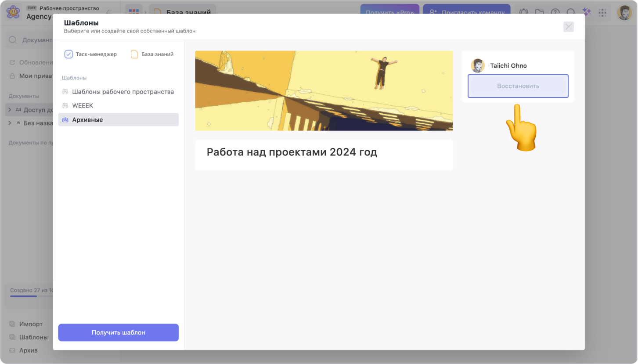The image size is (638, 364).
Task: Click the lock icon beside Мои приватные
Action: pos(12,76)
